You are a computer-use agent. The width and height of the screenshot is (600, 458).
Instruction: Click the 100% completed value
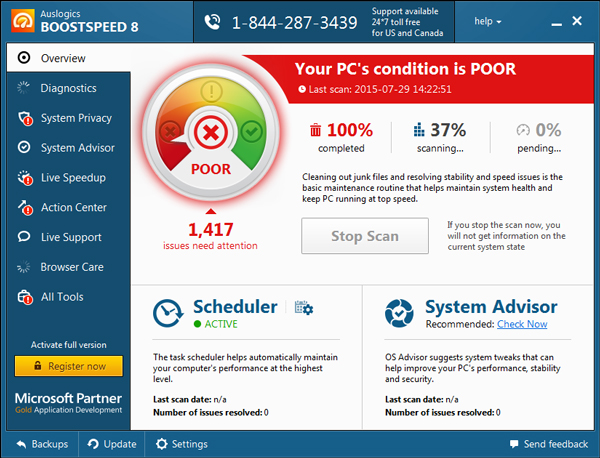coord(350,130)
